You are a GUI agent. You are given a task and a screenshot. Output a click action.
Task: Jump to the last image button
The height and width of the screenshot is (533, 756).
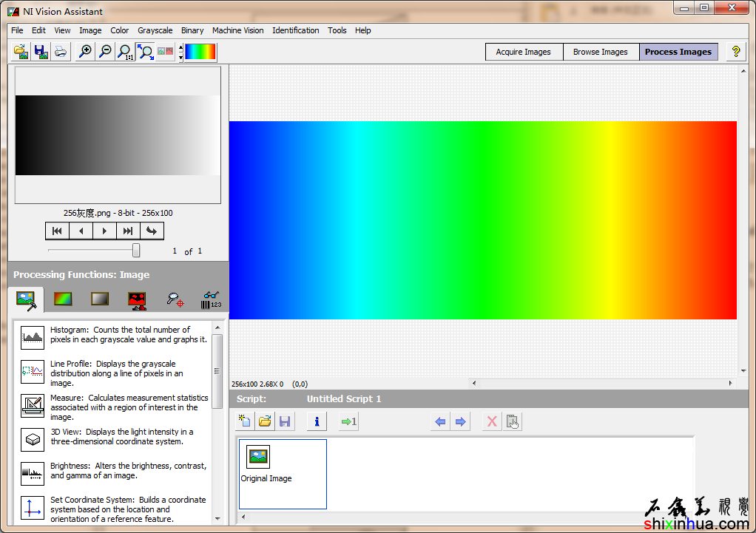coord(128,231)
